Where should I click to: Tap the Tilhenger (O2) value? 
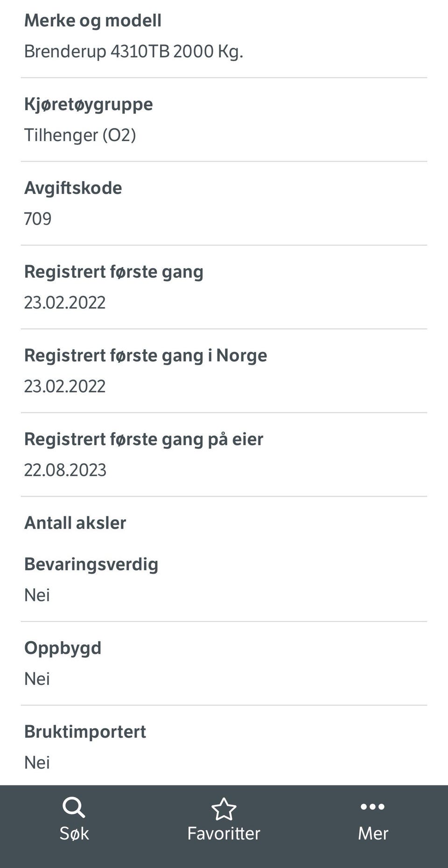[80, 135]
